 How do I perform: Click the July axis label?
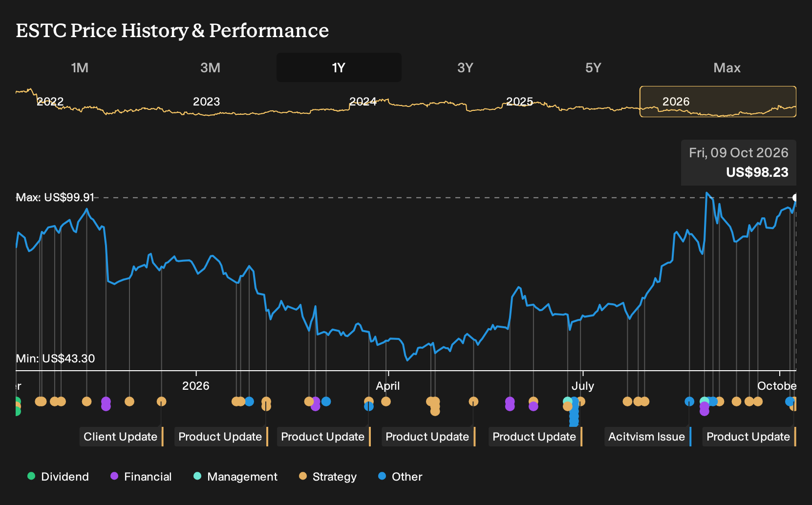pyautogui.click(x=583, y=386)
